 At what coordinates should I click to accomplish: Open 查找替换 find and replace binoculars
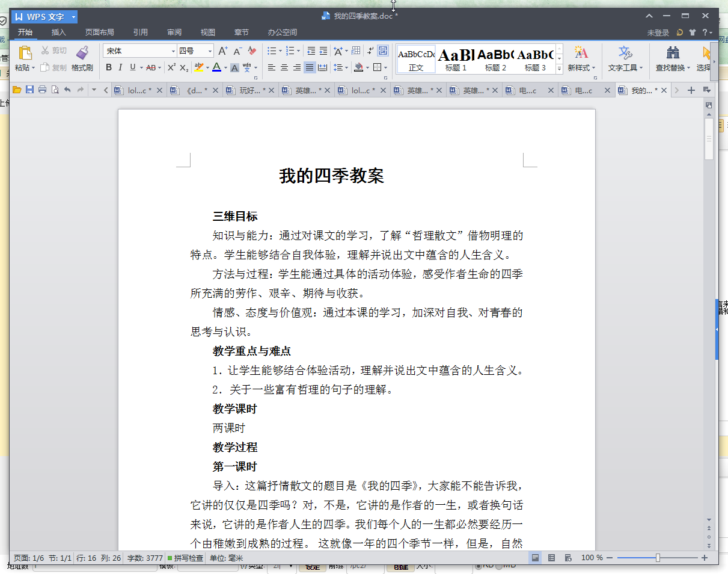pyautogui.click(x=673, y=52)
